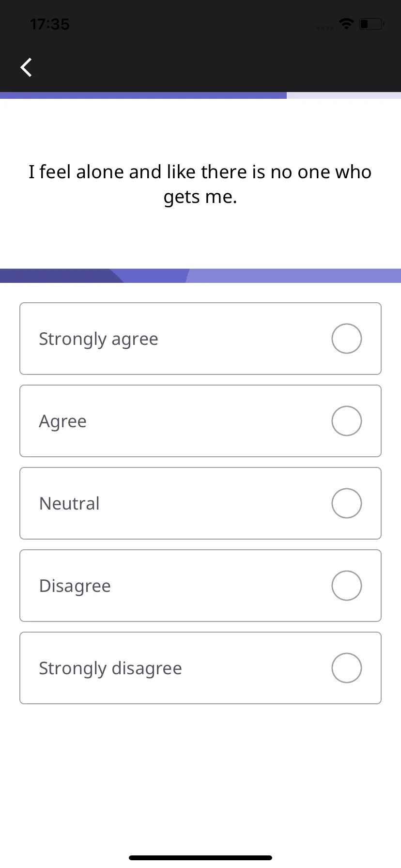This screenshot has width=401, height=868.
Task: Tap the cellular signal dots indicator
Action: 324,28
